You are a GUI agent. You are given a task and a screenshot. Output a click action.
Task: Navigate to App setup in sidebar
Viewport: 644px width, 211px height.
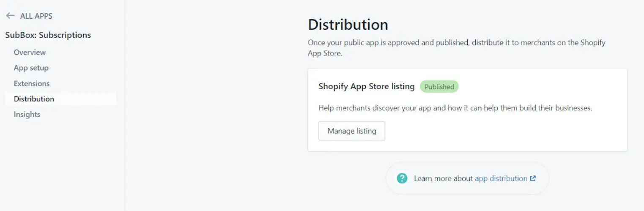[x=31, y=68]
